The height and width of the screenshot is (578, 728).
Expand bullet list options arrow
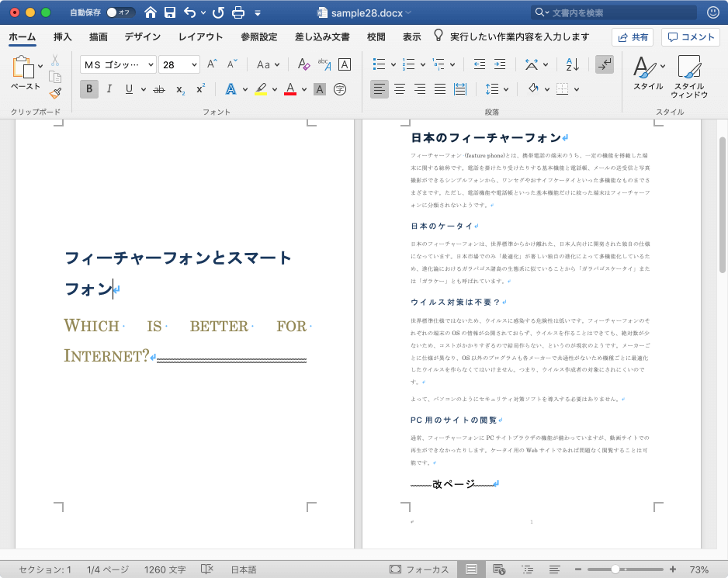click(x=393, y=64)
